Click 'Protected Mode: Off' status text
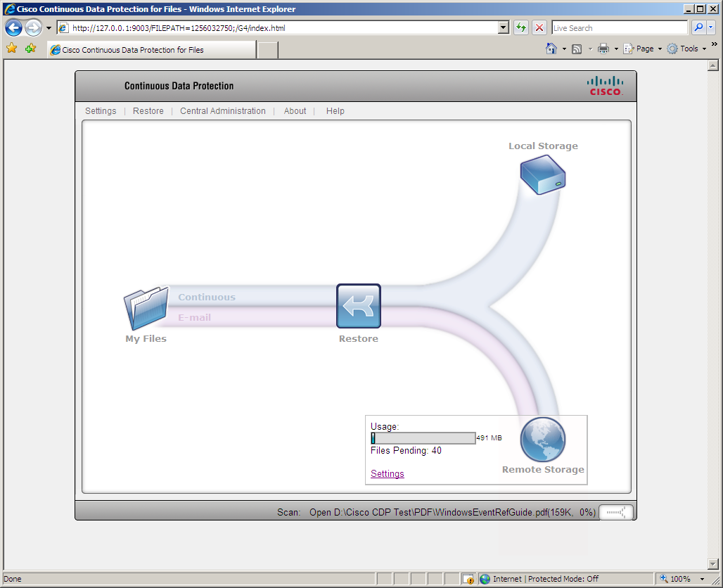723x588 pixels. tap(563, 579)
